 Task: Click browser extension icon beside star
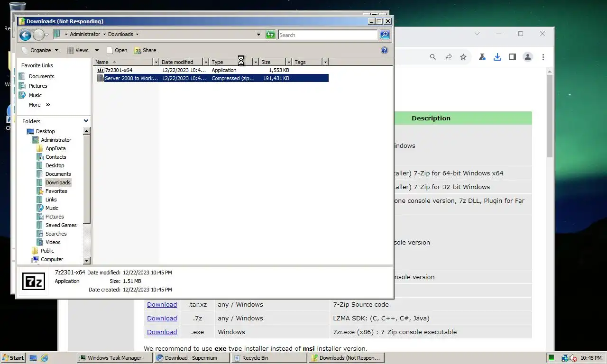pos(482,57)
